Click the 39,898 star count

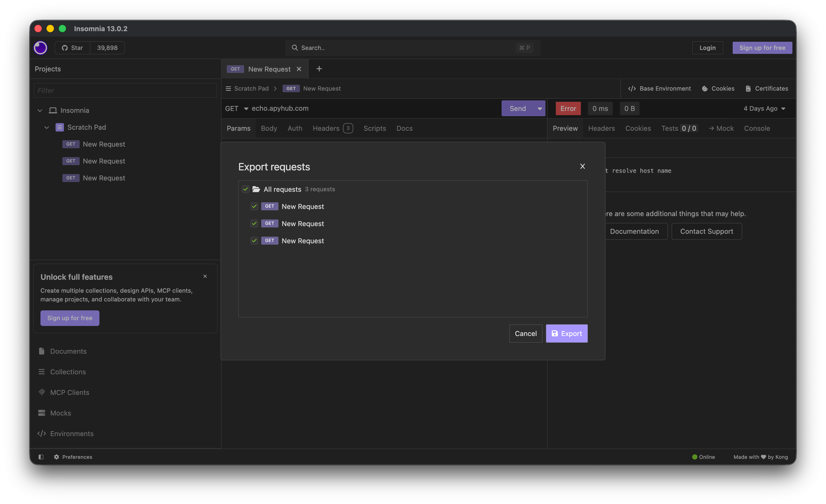coord(107,48)
